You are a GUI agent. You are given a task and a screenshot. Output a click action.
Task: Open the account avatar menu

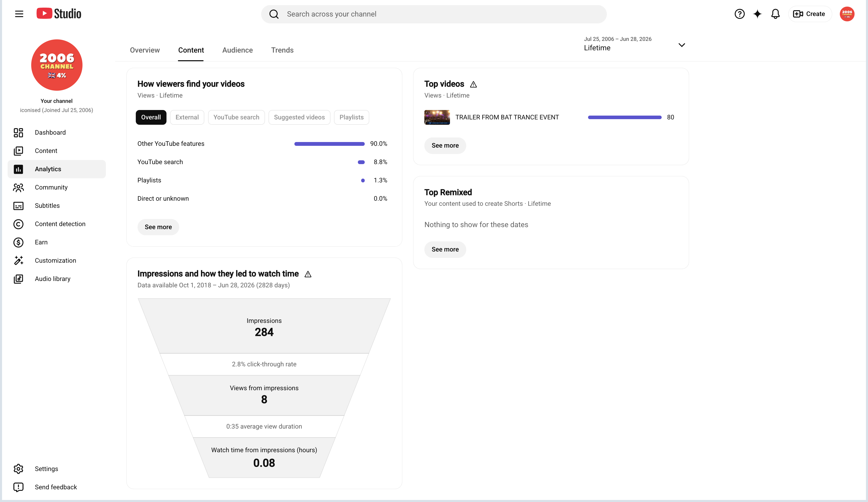point(847,14)
